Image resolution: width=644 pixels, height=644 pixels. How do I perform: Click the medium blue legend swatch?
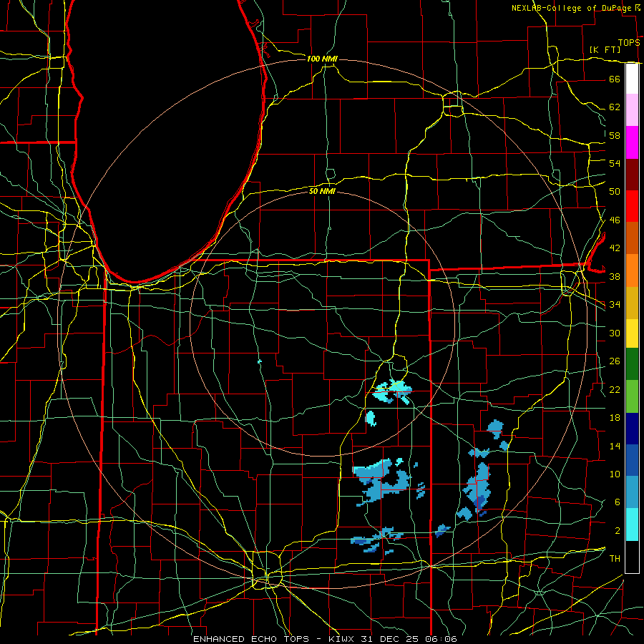(632, 460)
